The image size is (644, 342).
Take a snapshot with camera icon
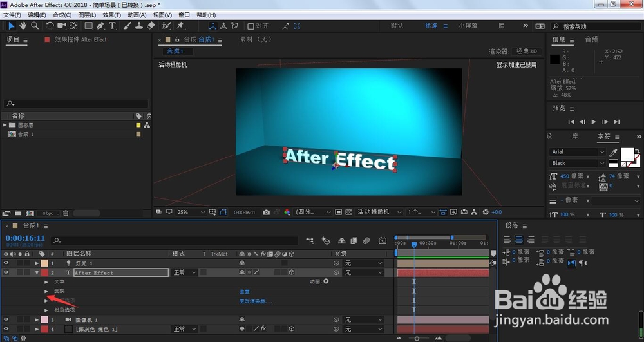[267, 213]
